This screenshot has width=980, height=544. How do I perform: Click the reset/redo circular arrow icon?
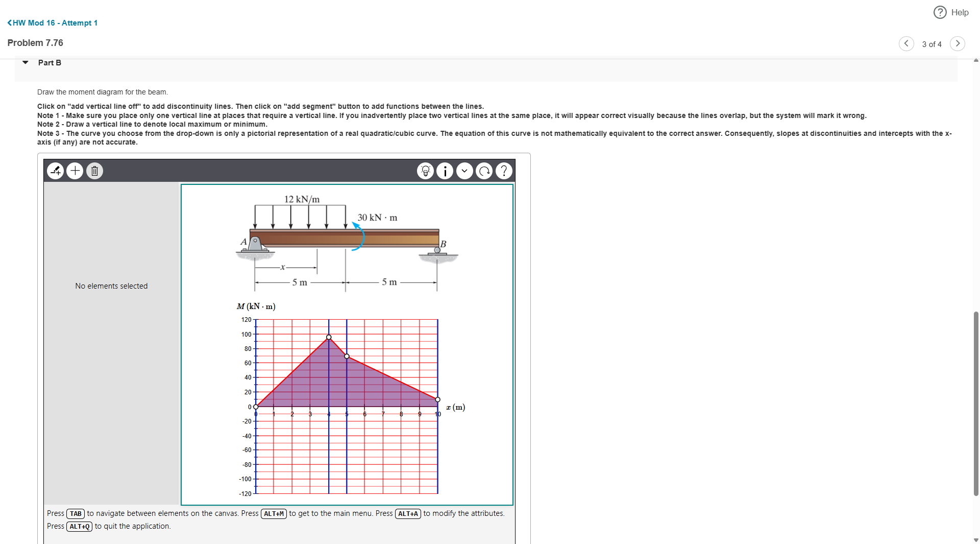click(484, 171)
